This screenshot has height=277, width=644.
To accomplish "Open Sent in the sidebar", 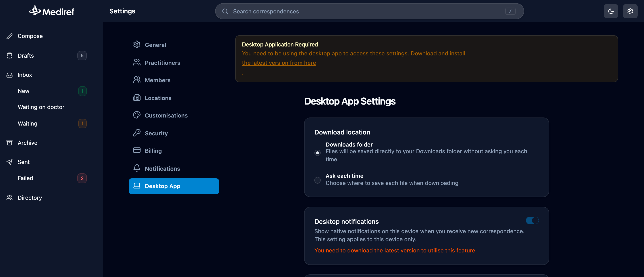I will [23, 162].
